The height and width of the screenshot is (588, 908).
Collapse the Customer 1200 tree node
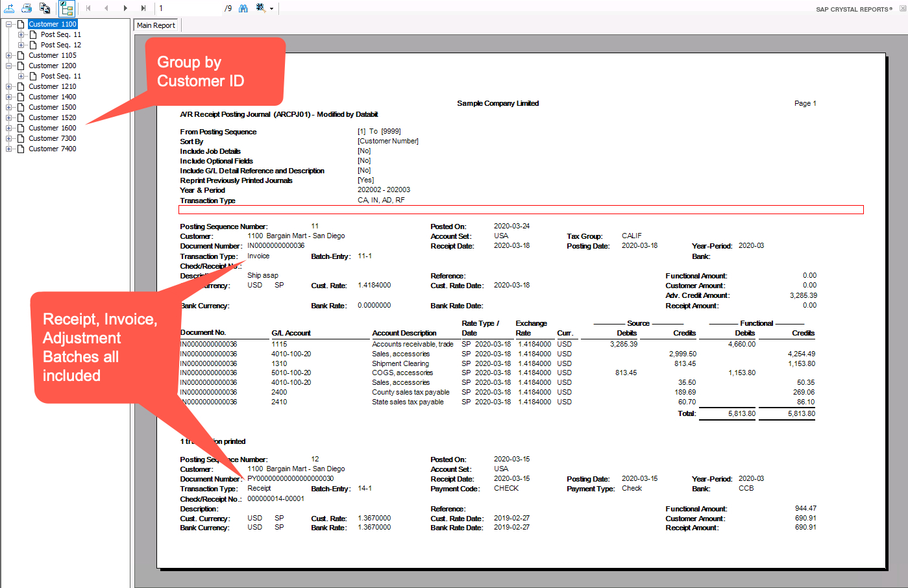point(9,66)
